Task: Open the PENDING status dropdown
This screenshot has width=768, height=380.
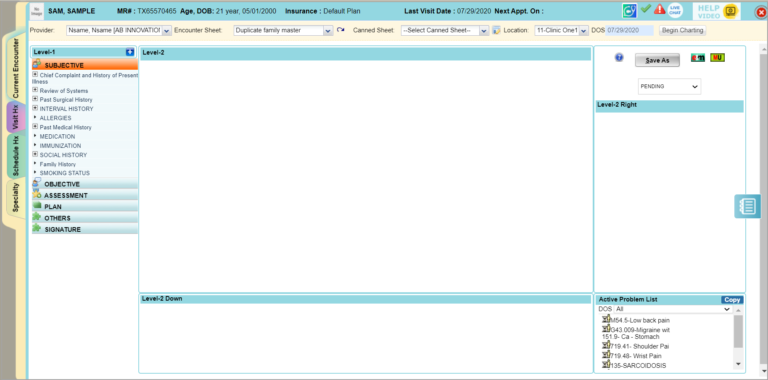Action: pyautogui.click(x=670, y=86)
